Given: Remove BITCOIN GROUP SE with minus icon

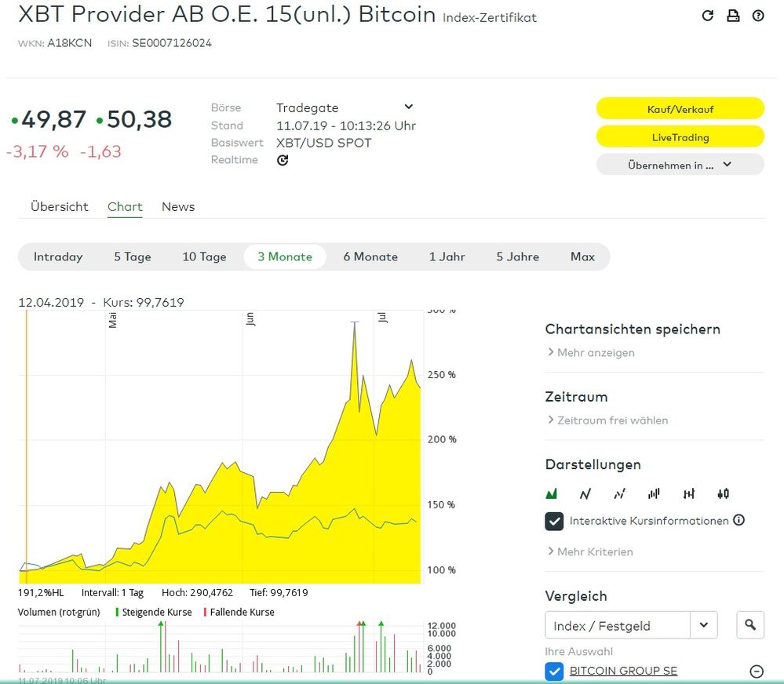Looking at the screenshot, I should coord(757,671).
